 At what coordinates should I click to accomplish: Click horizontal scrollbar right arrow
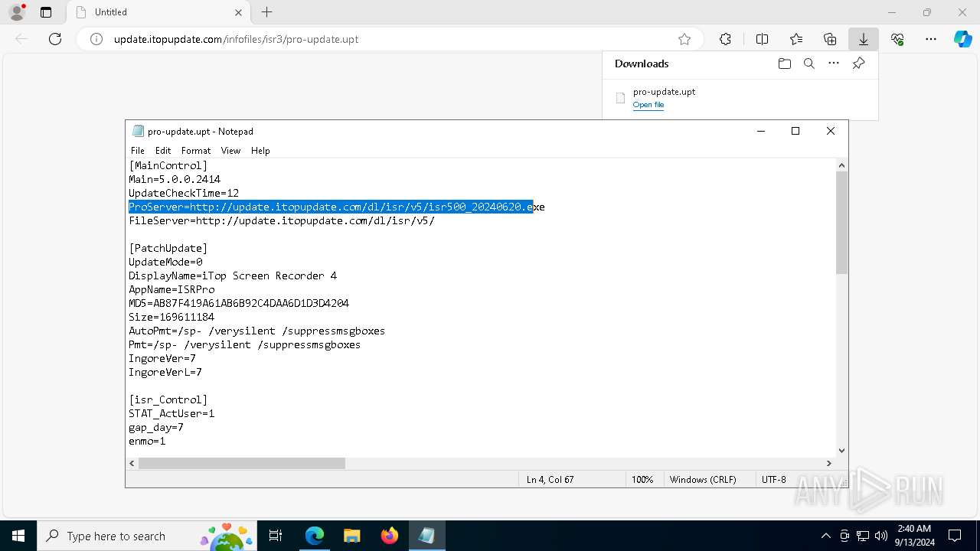coord(828,463)
